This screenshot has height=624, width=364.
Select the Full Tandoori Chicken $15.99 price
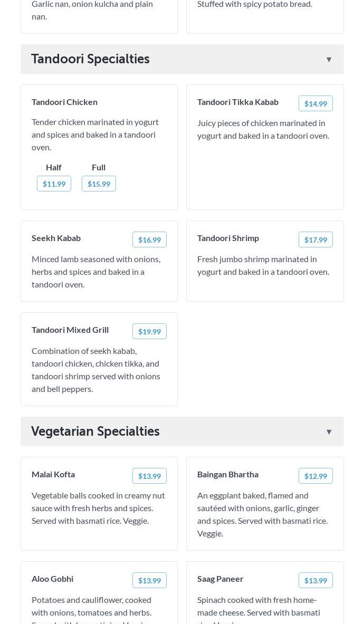pos(99,184)
